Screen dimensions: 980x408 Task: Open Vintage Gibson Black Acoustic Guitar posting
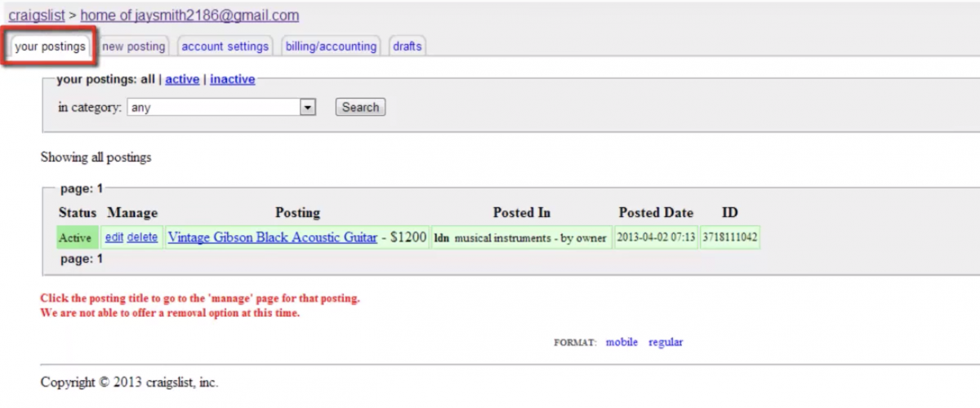pyautogui.click(x=272, y=237)
